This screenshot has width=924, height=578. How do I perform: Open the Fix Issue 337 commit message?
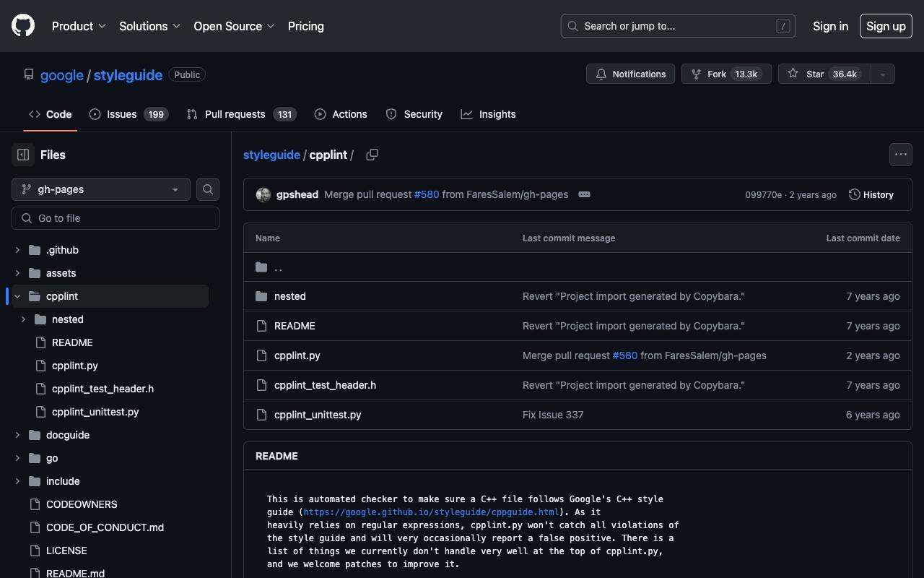click(553, 415)
